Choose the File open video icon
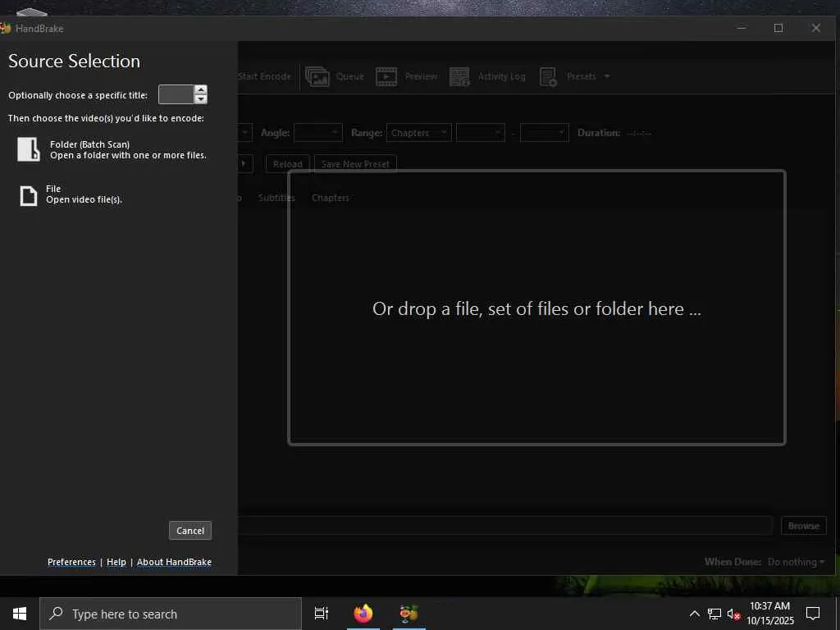Viewport: 840px width, 630px height. (x=29, y=195)
